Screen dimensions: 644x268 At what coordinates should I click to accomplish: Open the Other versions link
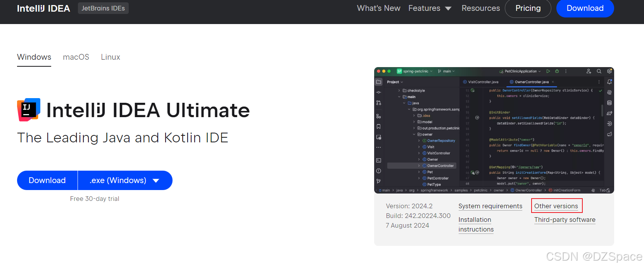(556, 206)
